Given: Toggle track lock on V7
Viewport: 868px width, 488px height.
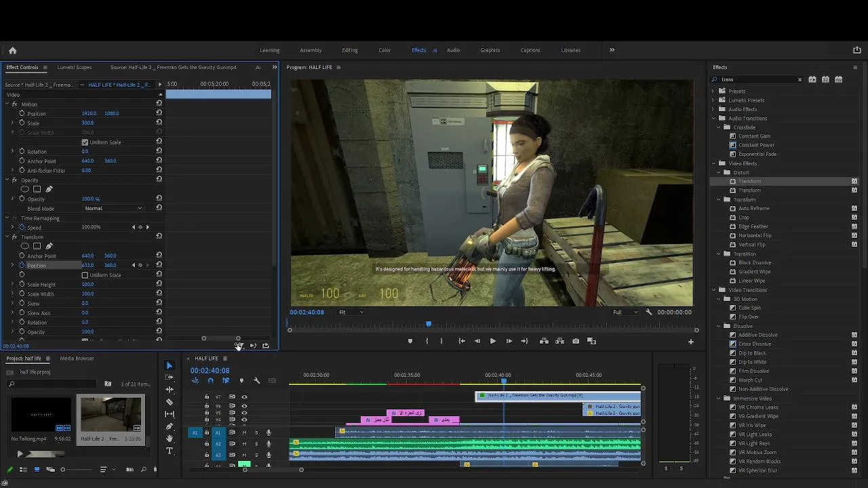Looking at the screenshot, I should pyautogui.click(x=207, y=397).
